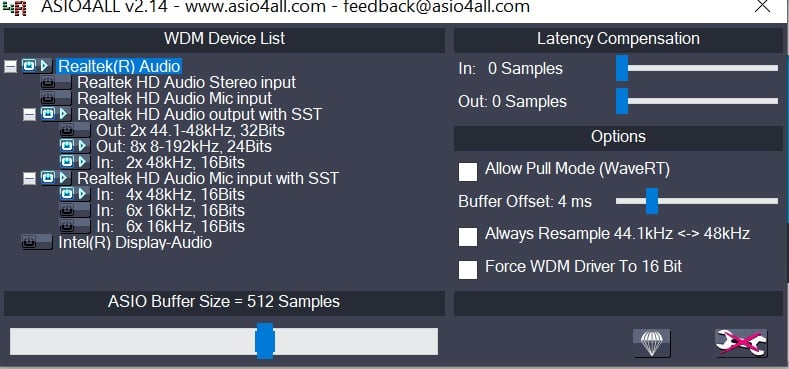The width and height of the screenshot is (789, 369).
Task: Tick Force WDM Driver To 16 Bit
Action: [x=468, y=269]
